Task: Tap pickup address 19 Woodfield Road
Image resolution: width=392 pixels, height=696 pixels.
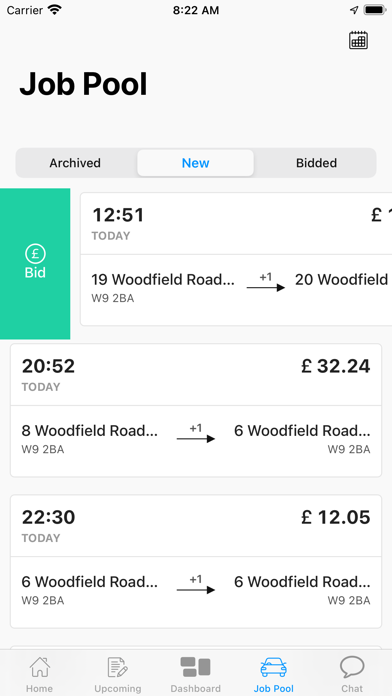Action: (x=163, y=280)
